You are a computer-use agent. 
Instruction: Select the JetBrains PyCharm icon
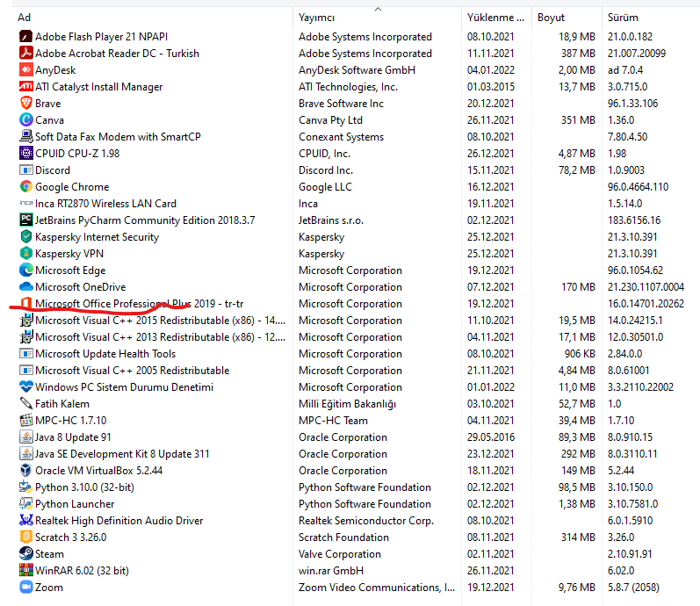[x=25, y=220]
